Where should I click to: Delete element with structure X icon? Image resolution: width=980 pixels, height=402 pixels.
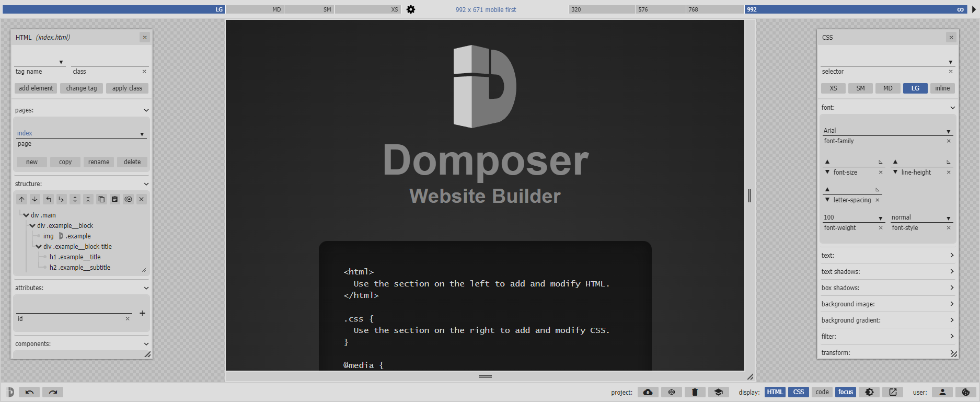[141, 199]
